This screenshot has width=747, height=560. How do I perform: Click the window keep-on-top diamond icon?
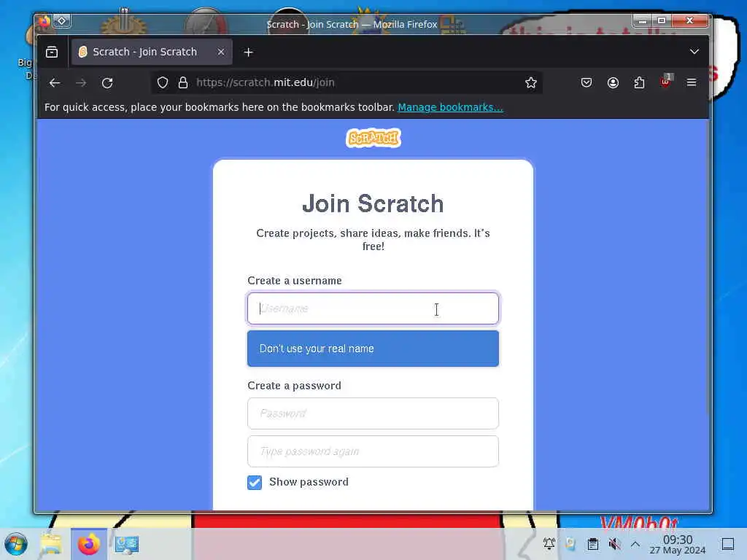click(62, 20)
